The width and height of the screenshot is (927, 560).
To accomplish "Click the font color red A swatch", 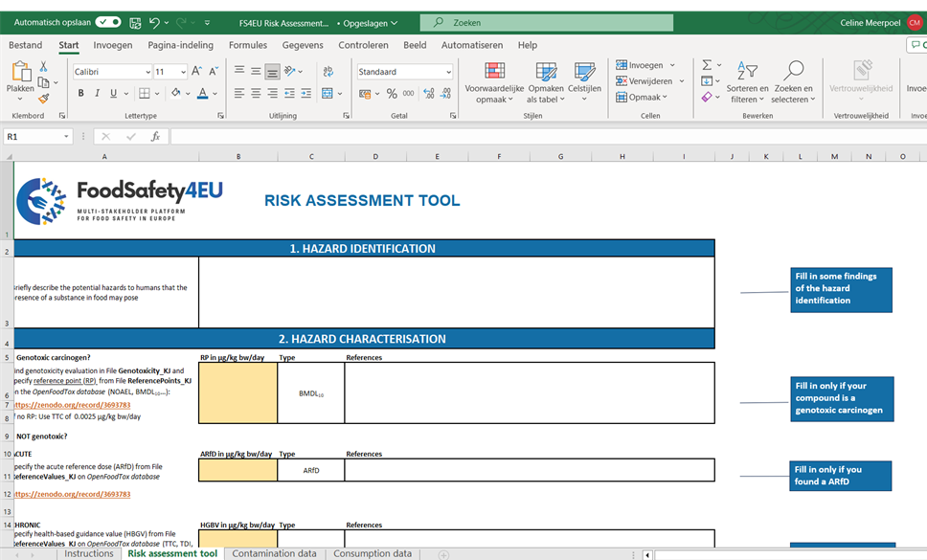I will (201, 94).
